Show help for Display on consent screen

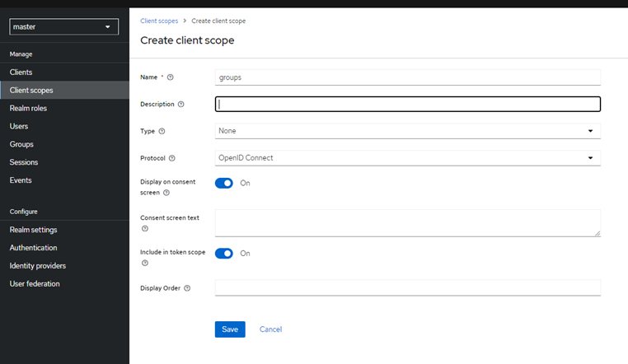pyautogui.click(x=166, y=193)
